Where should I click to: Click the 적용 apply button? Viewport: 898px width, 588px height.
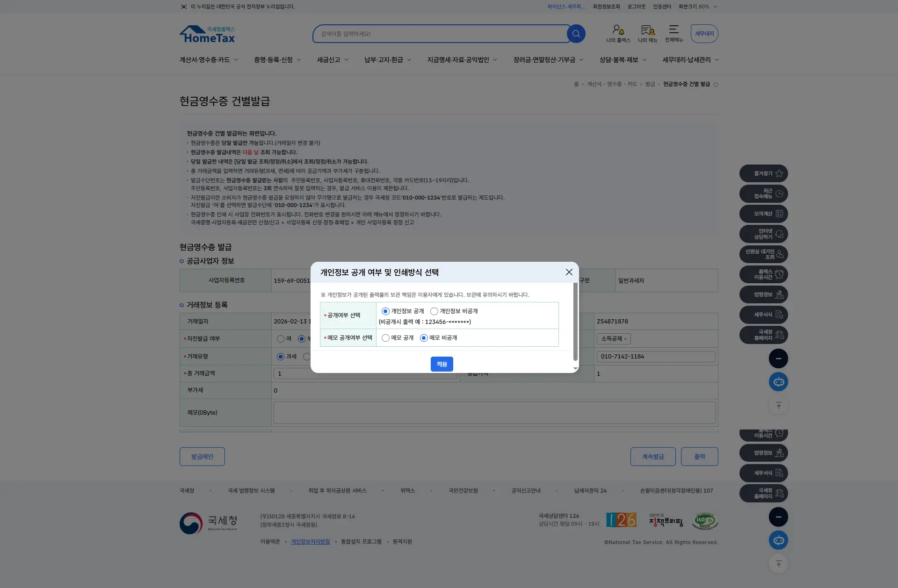pos(442,364)
